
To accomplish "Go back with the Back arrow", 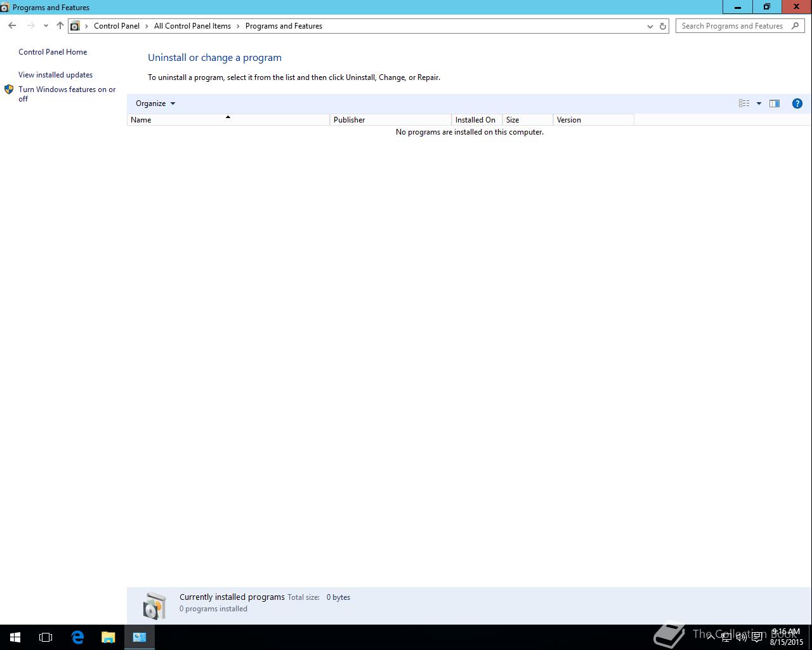I will (x=12, y=26).
